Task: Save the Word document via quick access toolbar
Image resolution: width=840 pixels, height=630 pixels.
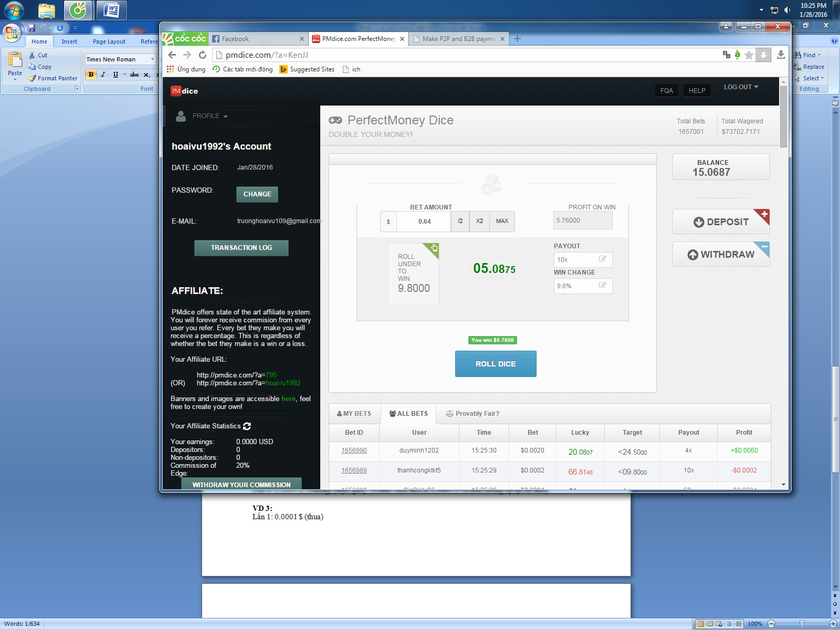Action: (31, 28)
